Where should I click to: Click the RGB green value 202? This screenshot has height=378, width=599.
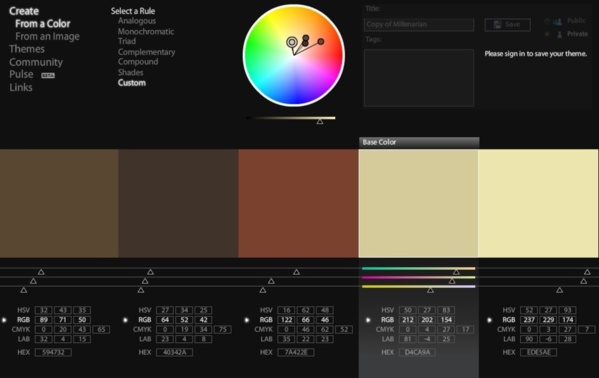[x=427, y=320]
